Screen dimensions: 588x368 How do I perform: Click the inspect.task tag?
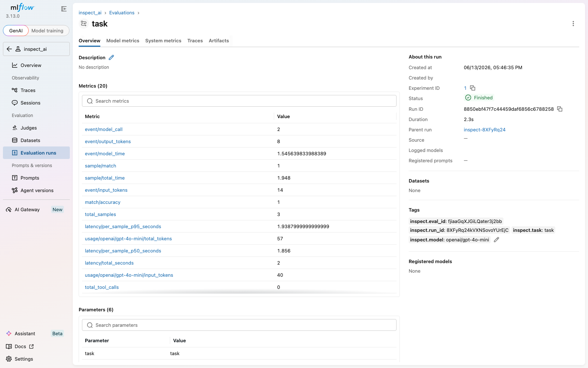(533, 230)
